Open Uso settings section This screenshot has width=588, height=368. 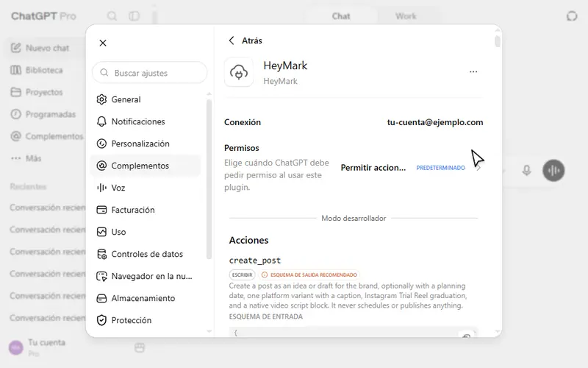coord(146,232)
